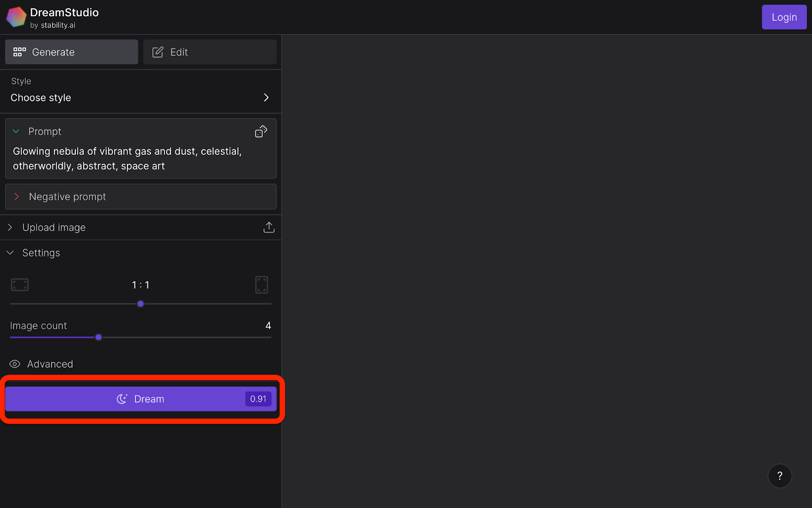Click inside the prompt text field
812x508 pixels.
pos(140,158)
